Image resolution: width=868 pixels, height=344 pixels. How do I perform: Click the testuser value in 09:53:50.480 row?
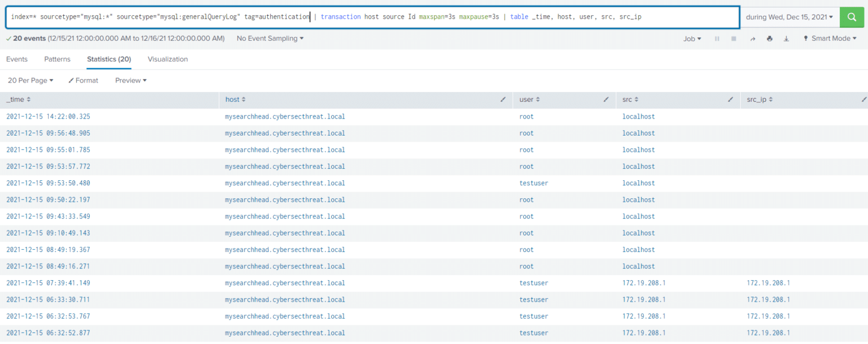(x=533, y=184)
